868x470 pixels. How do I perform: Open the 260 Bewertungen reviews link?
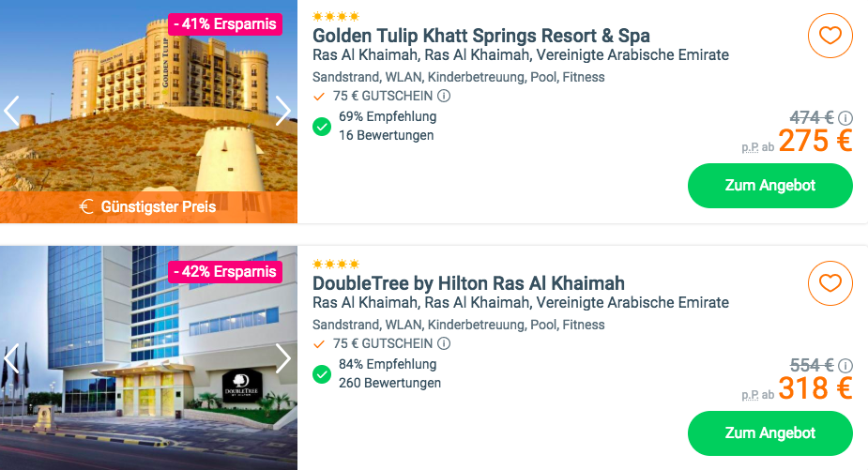pyautogui.click(x=389, y=383)
